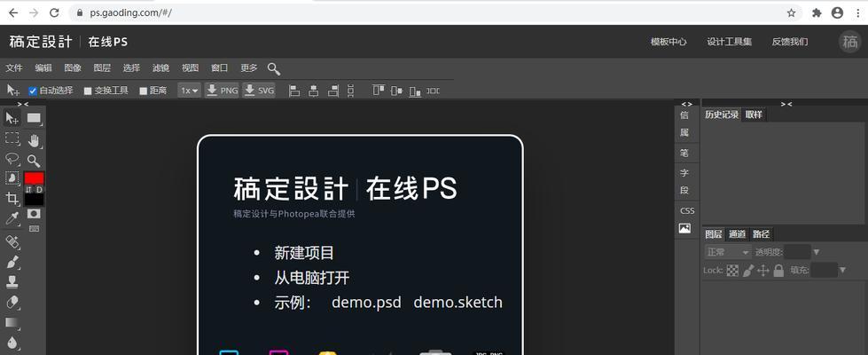
Task: Export as PNG button
Action: pyautogui.click(x=222, y=91)
